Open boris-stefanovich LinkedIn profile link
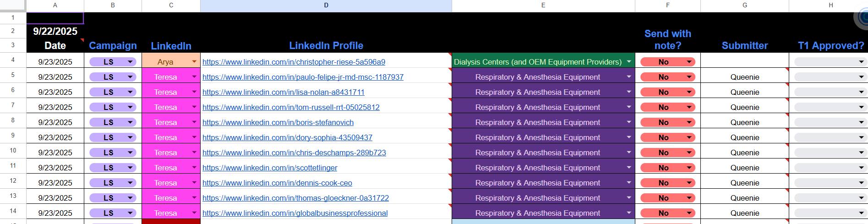 click(x=278, y=122)
